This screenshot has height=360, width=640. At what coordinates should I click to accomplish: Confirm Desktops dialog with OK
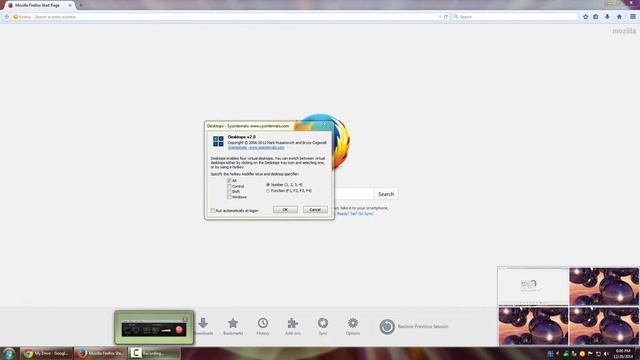pos(285,209)
